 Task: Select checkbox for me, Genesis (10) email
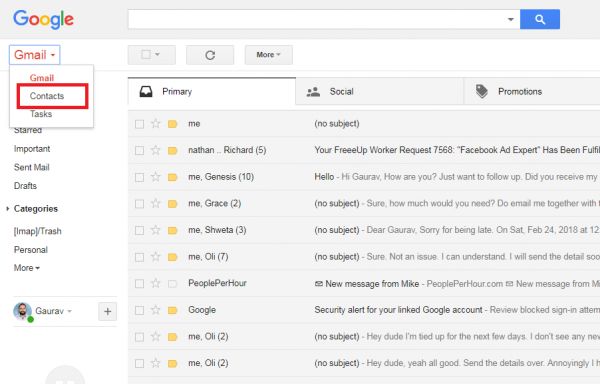[139, 177]
